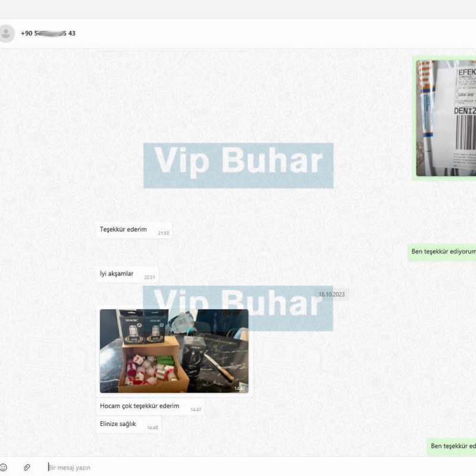The width and height of the screenshot is (476, 476).
Task: Select the 'İyi akşamlar' message bubble
Action: pyautogui.click(x=127, y=274)
